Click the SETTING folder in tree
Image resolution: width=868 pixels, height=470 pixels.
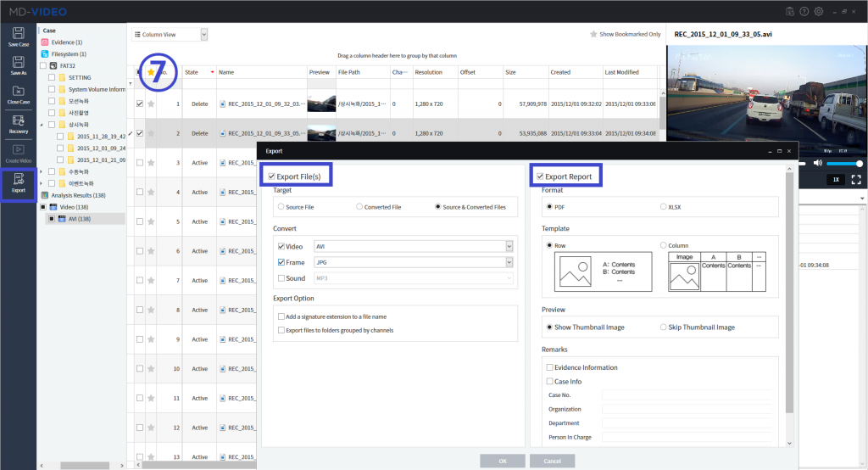(x=79, y=77)
